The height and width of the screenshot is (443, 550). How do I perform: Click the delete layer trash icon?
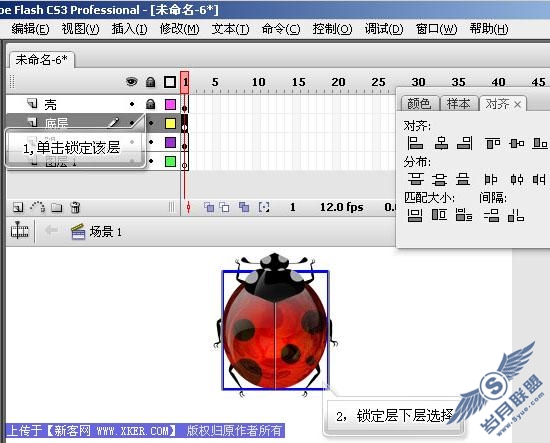(x=75, y=207)
